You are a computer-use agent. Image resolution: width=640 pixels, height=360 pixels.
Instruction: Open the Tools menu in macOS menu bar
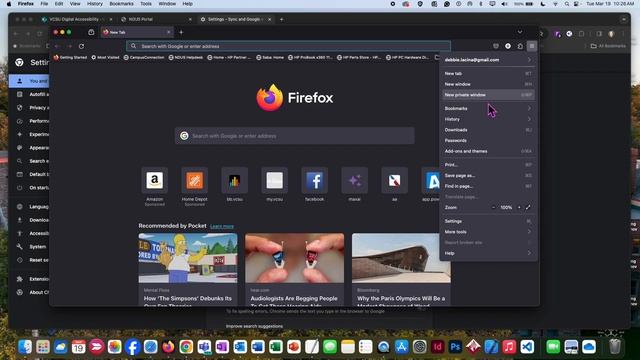(146, 4)
